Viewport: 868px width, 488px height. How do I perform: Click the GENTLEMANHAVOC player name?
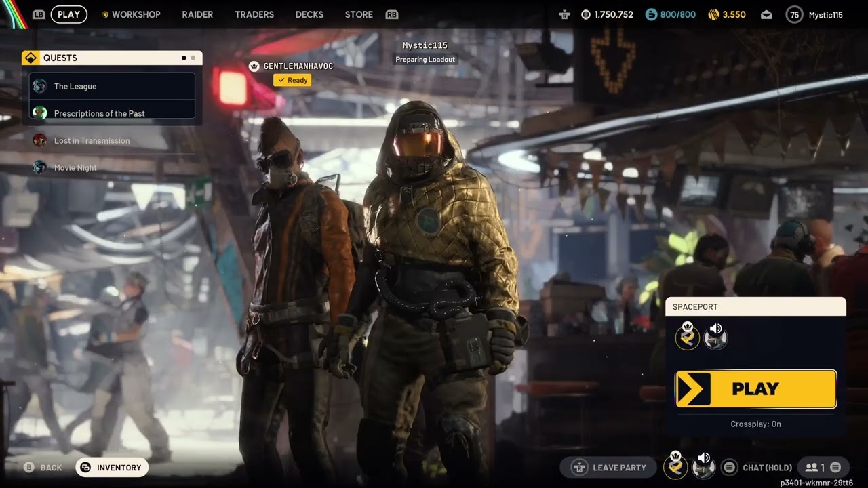tap(298, 66)
